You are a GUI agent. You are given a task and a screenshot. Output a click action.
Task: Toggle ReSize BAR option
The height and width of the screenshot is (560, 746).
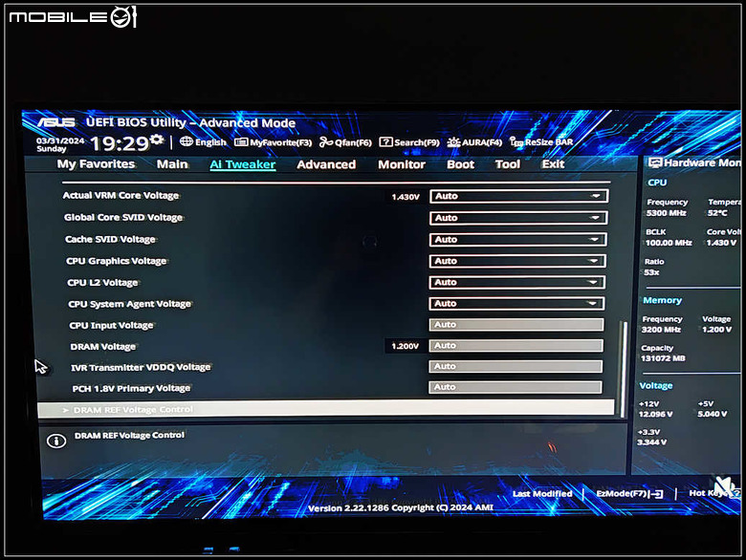541,141
